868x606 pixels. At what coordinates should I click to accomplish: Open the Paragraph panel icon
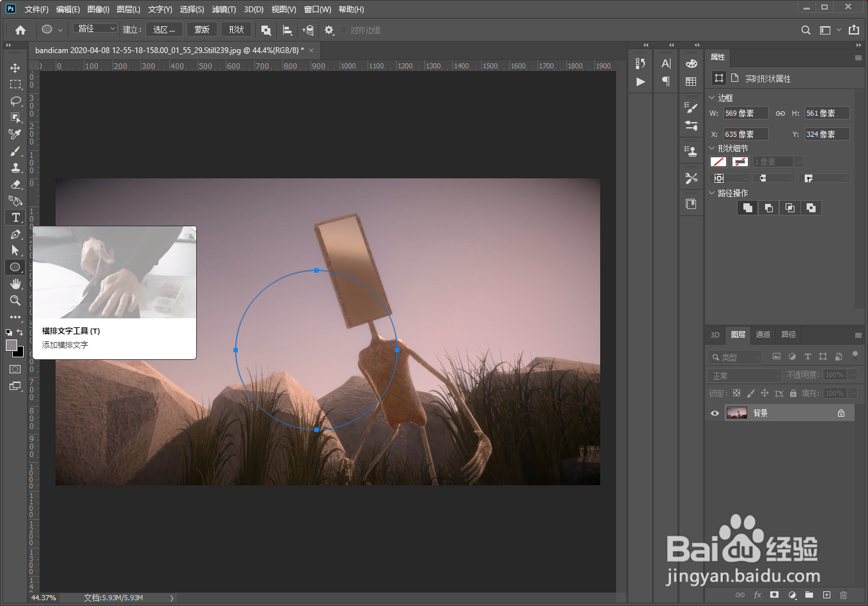(x=666, y=81)
